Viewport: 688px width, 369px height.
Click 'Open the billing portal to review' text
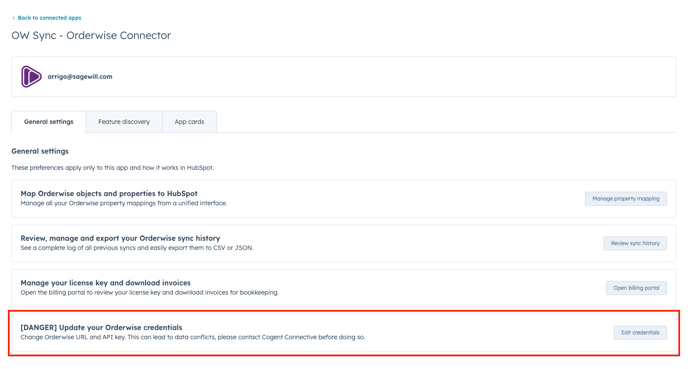tap(149, 293)
